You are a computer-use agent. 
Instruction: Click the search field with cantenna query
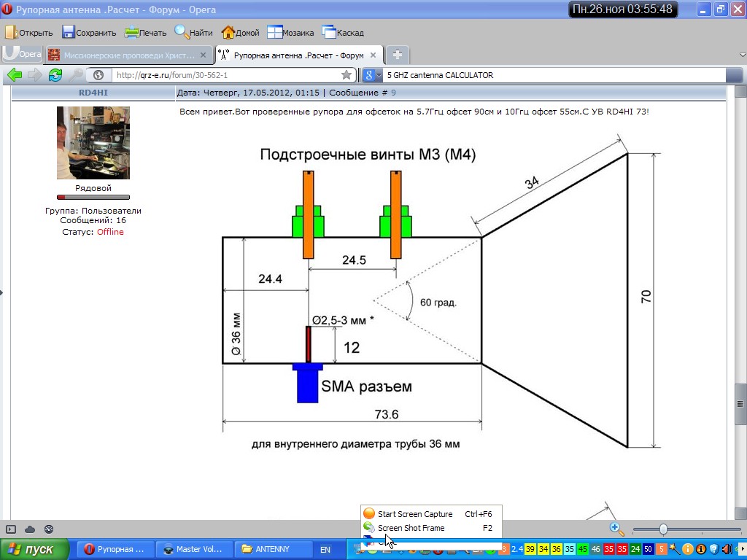point(555,75)
